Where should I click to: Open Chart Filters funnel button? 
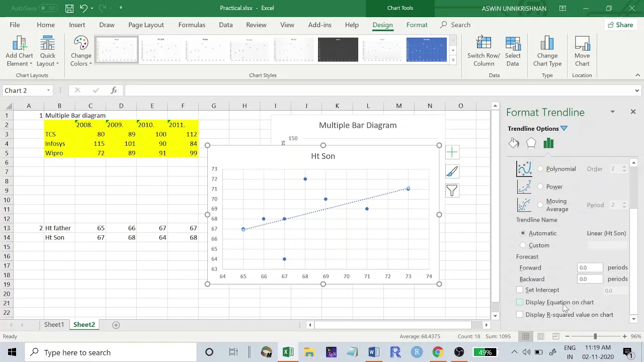tap(452, 191)
